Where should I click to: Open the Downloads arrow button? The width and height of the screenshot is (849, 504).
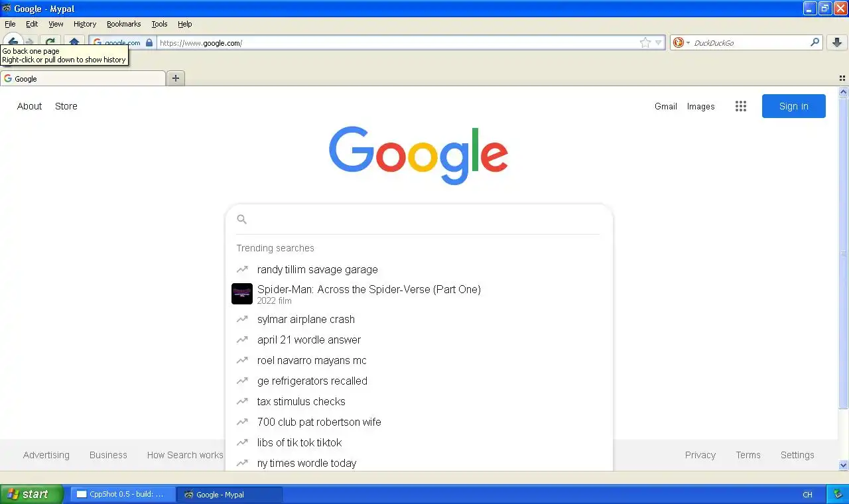coord(837,42)
